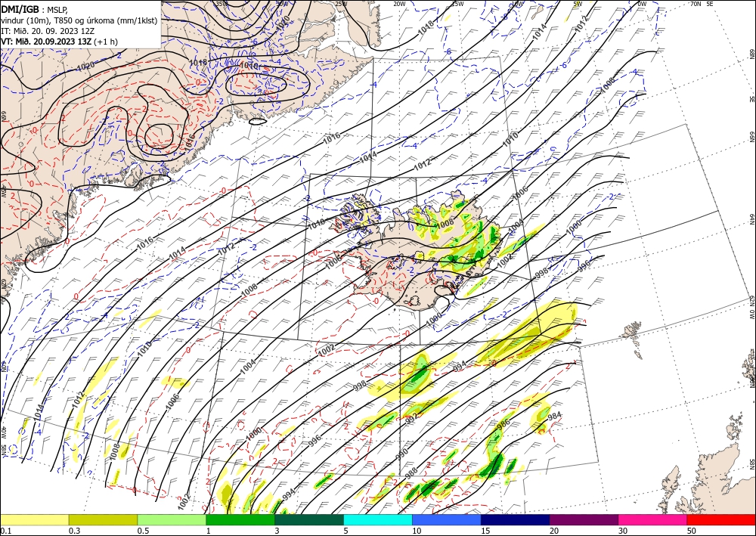This screenshot has width=756, height=536.
Task: Click the olive 0.3–0.5 legend swatch
Action: pyautogui.click(x=103, y=519)
